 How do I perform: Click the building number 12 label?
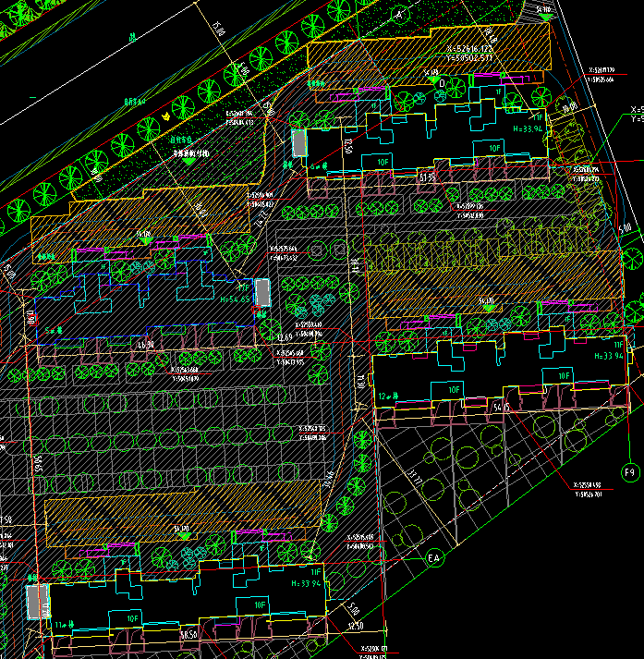point(388,397)
